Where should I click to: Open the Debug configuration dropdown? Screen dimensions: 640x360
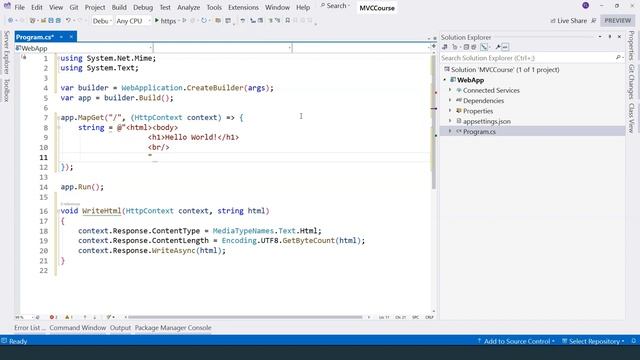pyautogui.click(x=102, y=20)
